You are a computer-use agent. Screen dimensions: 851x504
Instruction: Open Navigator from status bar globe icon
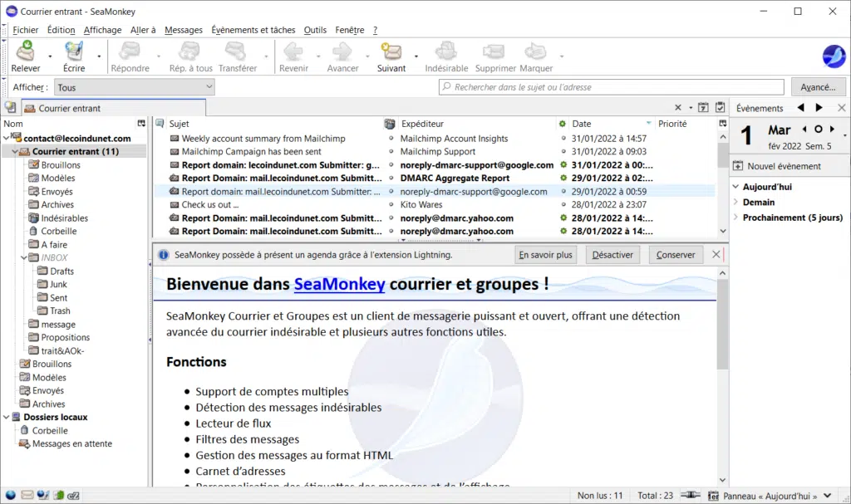tap(10, 495)
